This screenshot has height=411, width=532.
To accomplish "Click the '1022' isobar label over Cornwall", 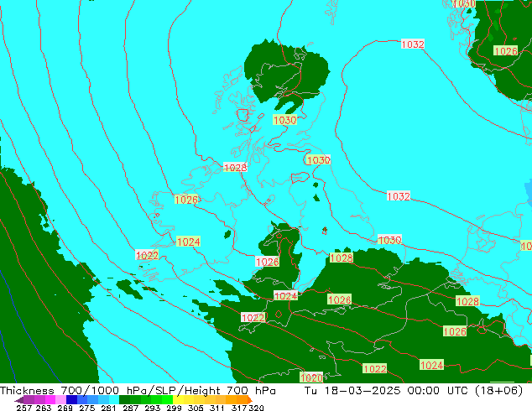I will click(253, 318).
